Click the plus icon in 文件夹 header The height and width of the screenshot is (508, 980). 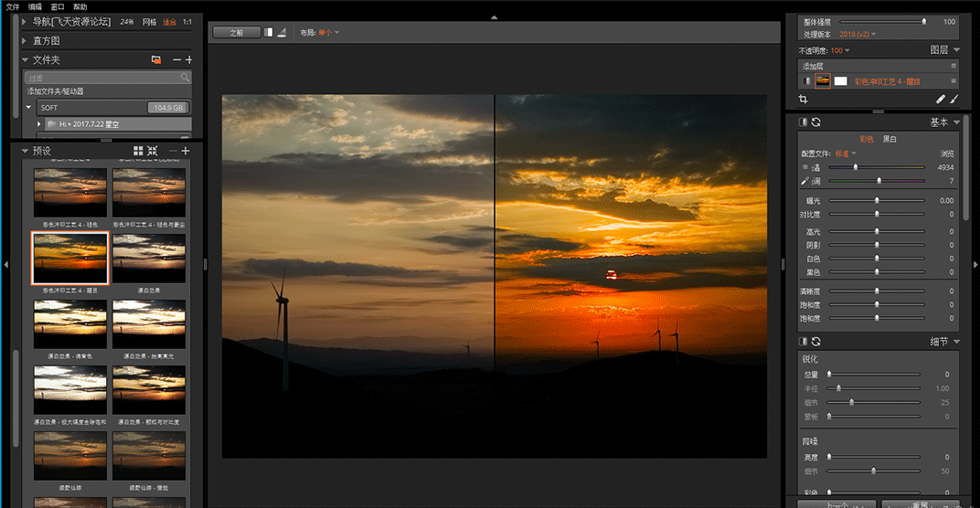tap(188, 60)
